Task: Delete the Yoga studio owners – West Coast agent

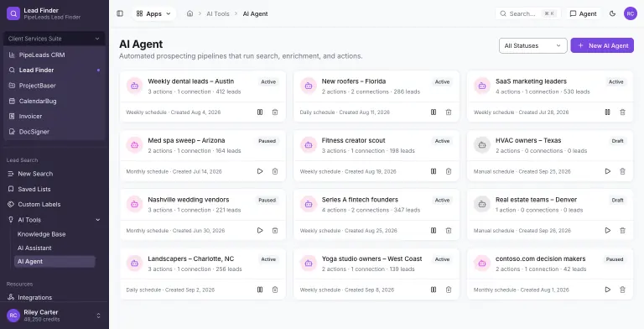Action: (x=449, y=290)
